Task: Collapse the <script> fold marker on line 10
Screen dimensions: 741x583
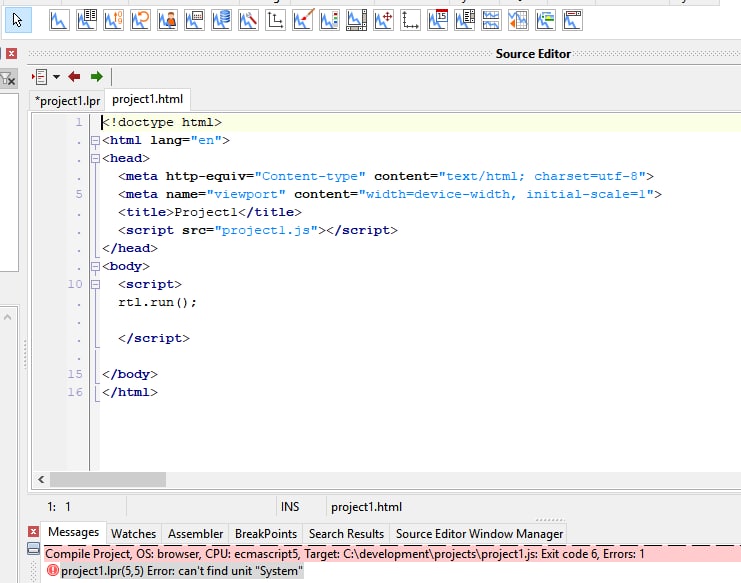Action: point(95,284)
